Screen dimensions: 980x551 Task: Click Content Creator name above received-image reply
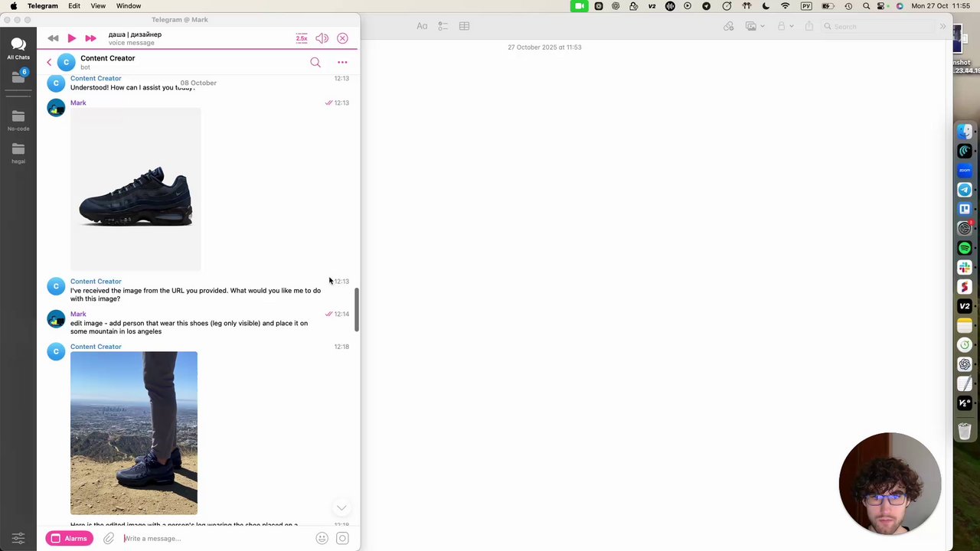96,282
